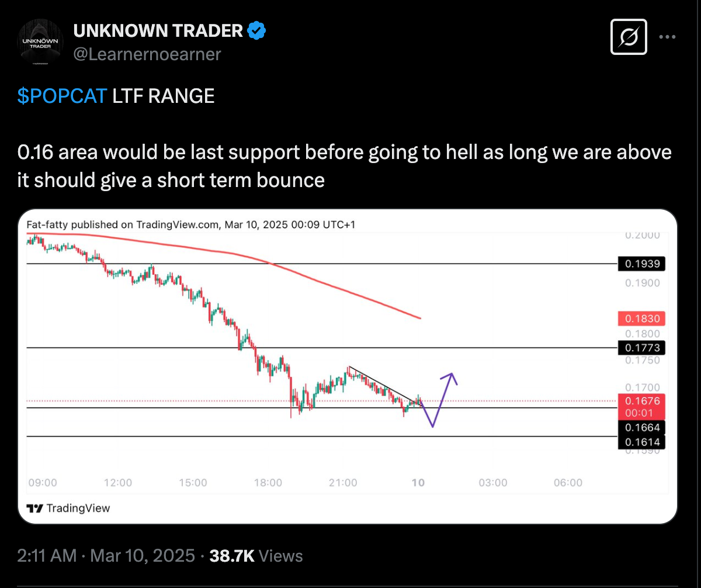The width and height of the screenshot is (701, 588).
Task: Click the TradingView logo in chart
Action: [68, 507]
